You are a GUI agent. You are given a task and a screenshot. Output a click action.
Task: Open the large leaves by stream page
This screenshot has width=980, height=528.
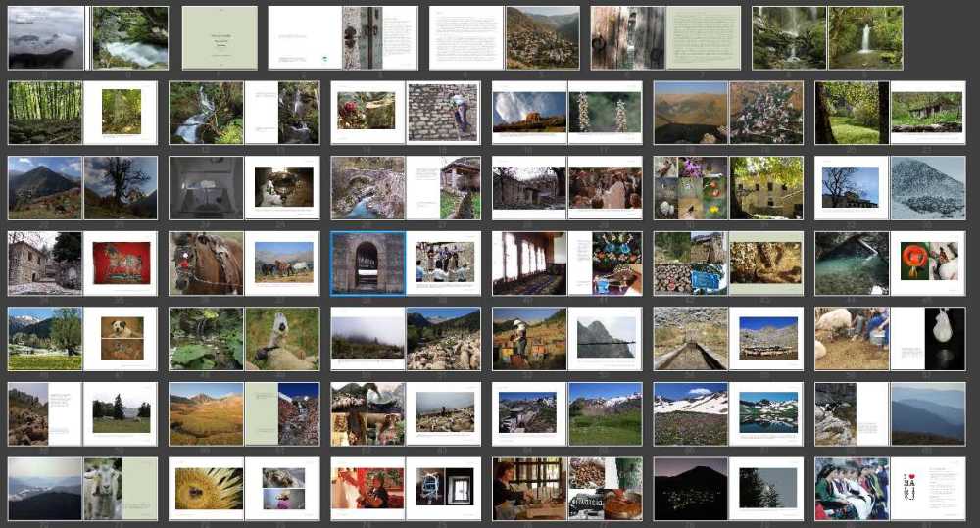[206, 339]
